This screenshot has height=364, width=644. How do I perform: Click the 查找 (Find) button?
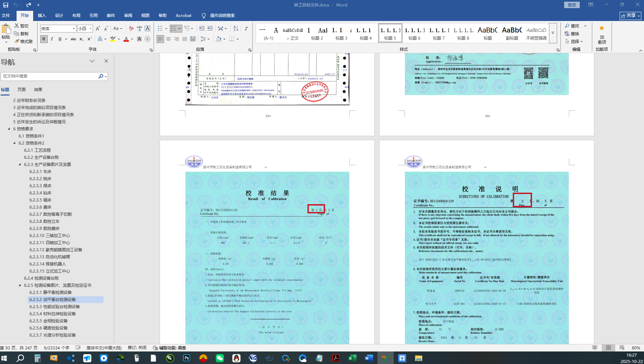[572, 26]
